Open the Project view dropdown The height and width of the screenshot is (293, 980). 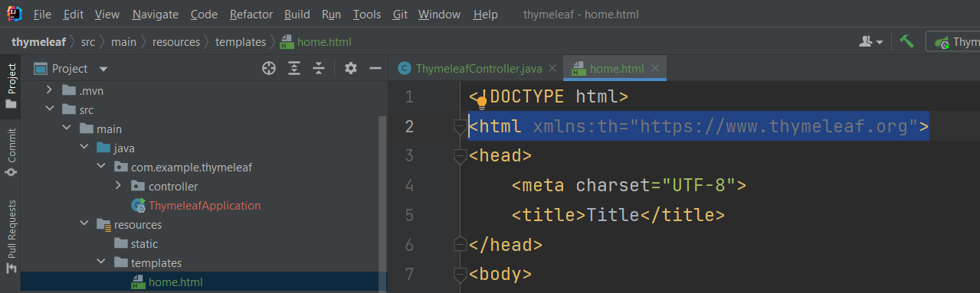pyautogui.click(x=71, y=69)
